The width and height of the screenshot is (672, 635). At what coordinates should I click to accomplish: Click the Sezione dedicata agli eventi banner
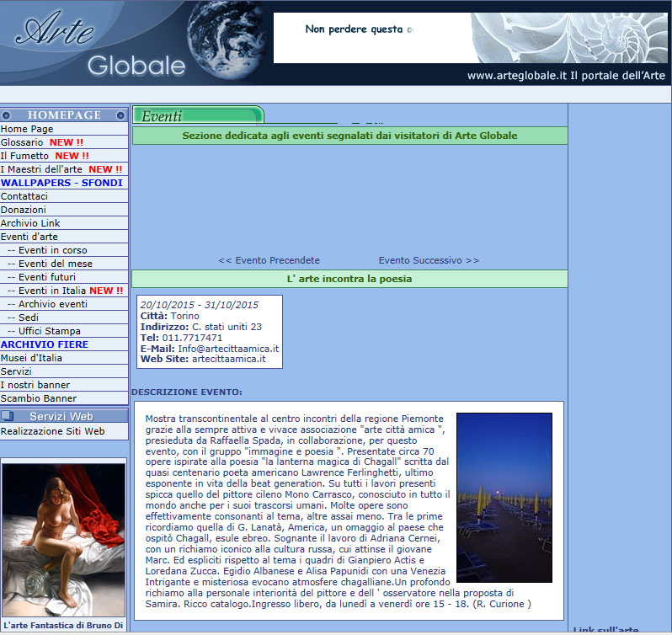[x=349, y=136]
